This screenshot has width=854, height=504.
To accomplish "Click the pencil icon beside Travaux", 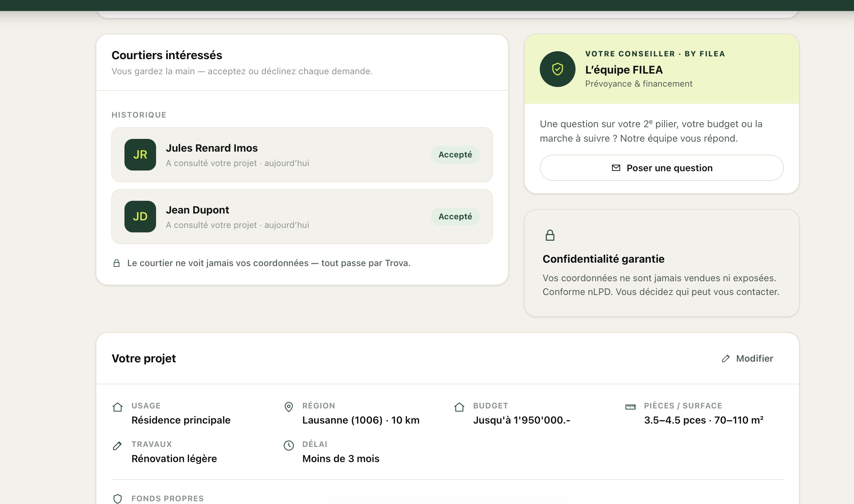I will click(x=117, y=446).
